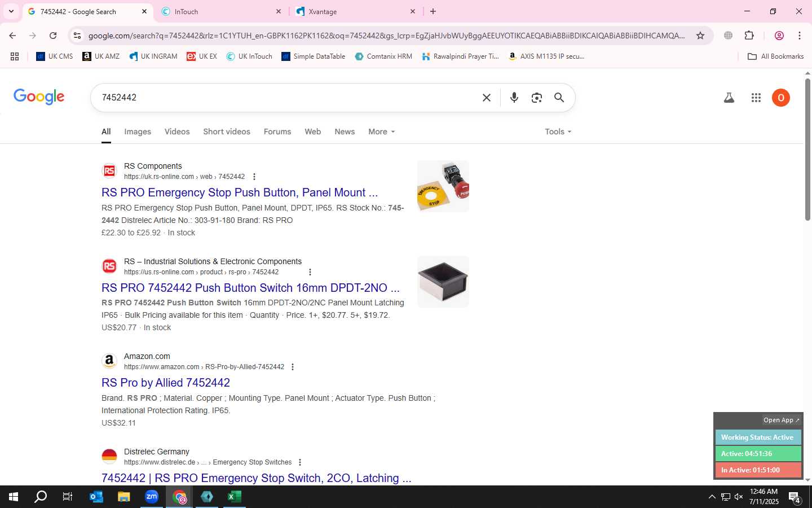Open the UK AMZ bookmark
The height and width of the screenshot is (508, 812).
101,56
